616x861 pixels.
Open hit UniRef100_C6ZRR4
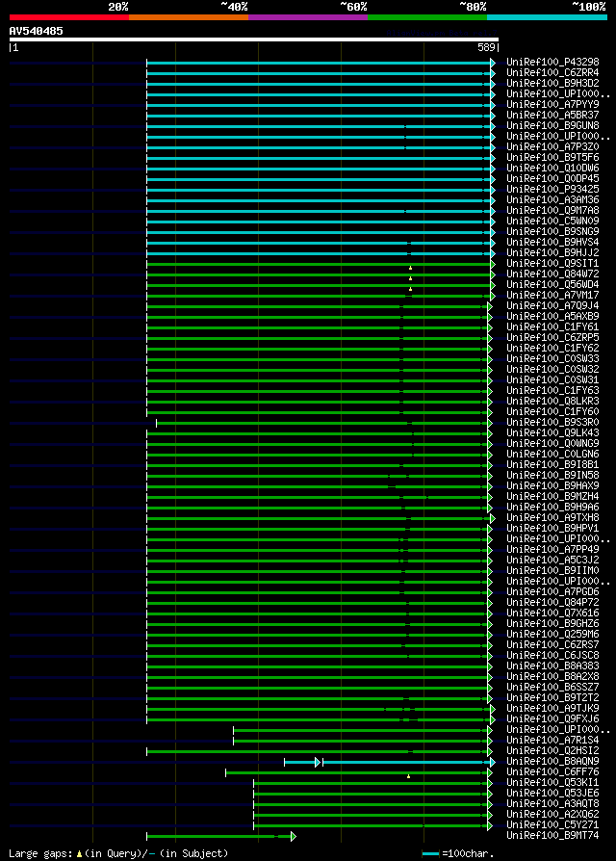pyautogui.click(x=552, y=72)
